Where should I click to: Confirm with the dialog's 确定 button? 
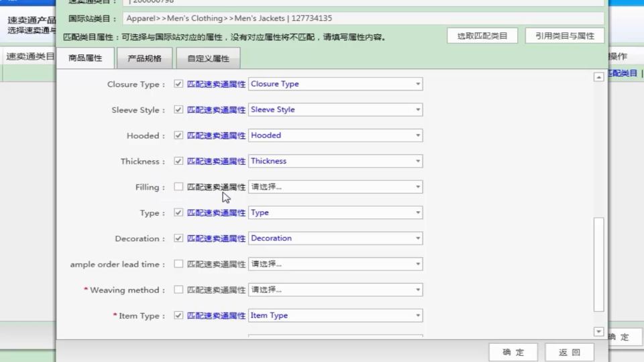[513, 352]
